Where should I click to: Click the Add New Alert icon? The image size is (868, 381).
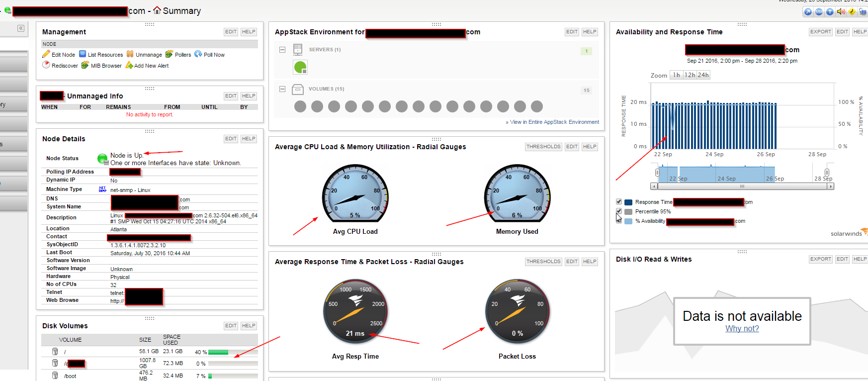(x=129, y=65)
